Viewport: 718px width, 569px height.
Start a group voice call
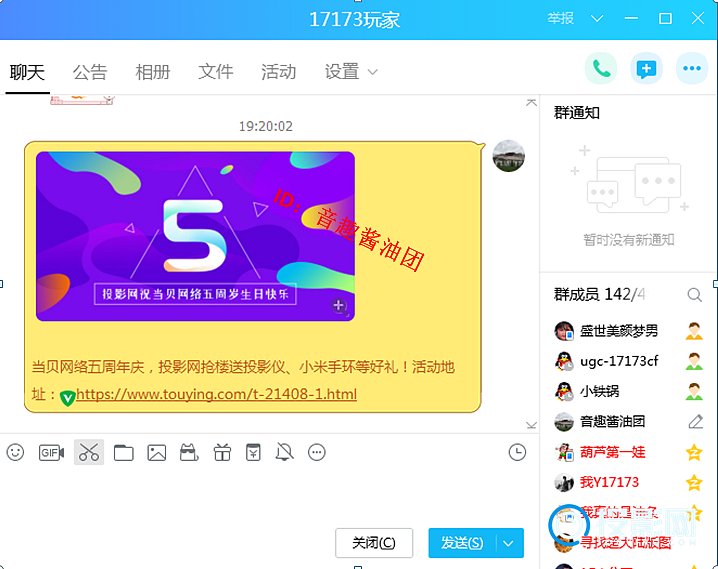coord(601,69)
